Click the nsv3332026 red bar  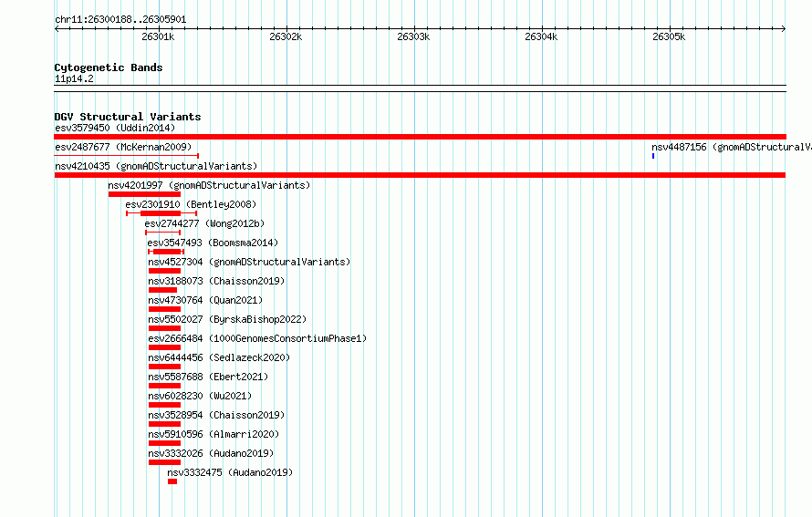coord(164,462)
